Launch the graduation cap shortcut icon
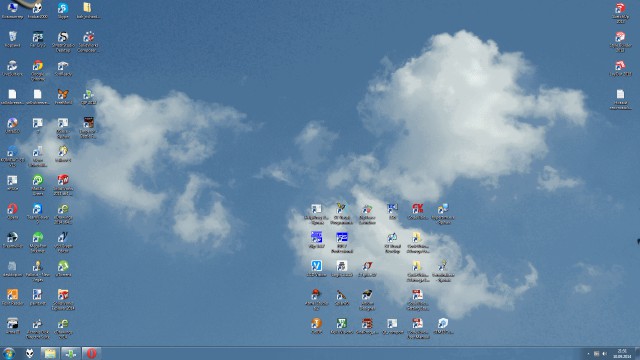This screenshot has width=640, height=360. [x=367, y=299]
